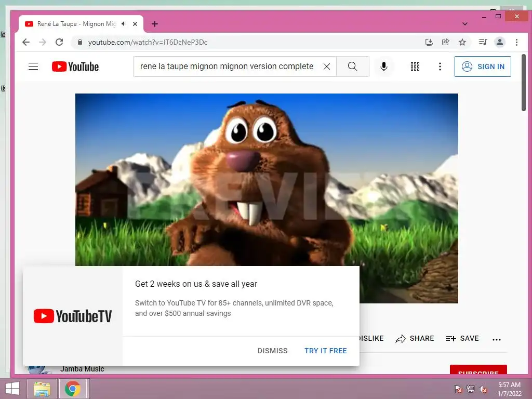
Task: Clear the search query with the X
Action: point(327,66)
